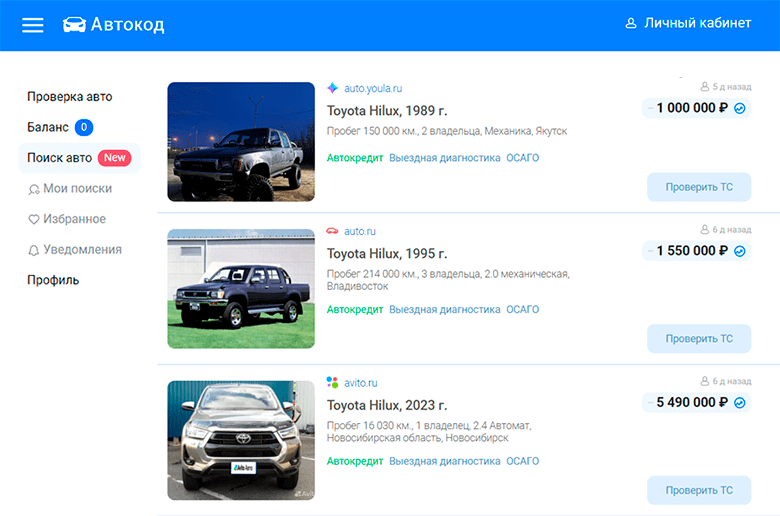The image size is (780, 516).
Task: Click ОСАГО on the 1989 Hilux listing
Action: tap(523, 158)
